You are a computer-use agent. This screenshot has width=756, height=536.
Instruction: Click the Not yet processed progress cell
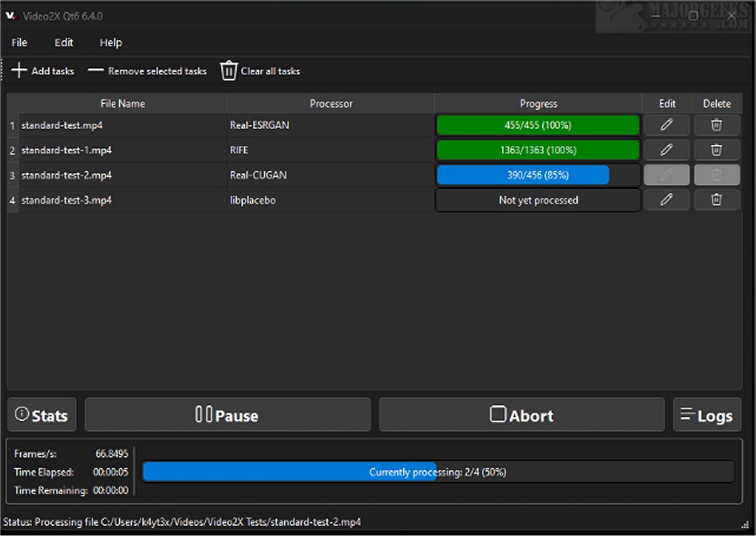(538, 200)
